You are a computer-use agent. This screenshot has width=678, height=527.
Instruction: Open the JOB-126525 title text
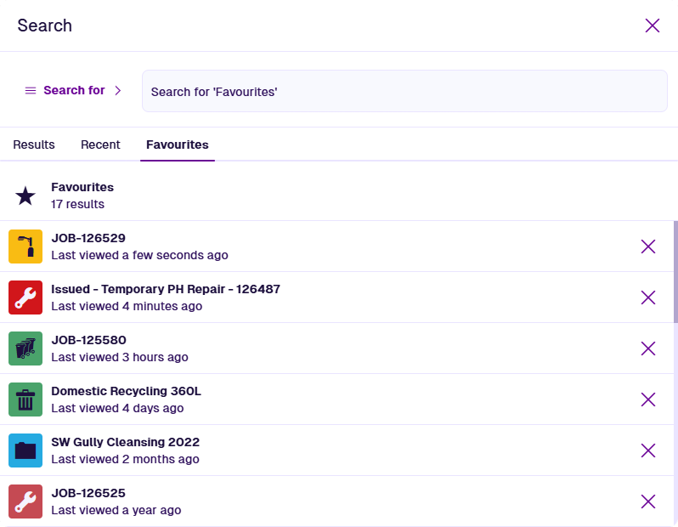tap(89, 493)
